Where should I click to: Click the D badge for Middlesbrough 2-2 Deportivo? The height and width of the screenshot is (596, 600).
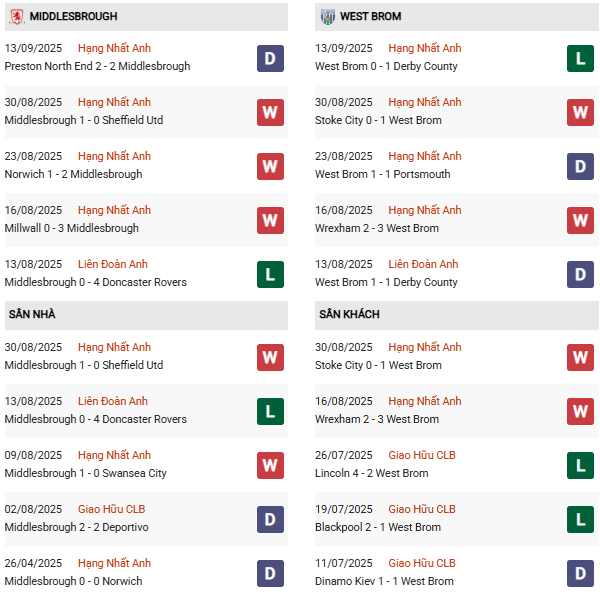click(270, 519)
